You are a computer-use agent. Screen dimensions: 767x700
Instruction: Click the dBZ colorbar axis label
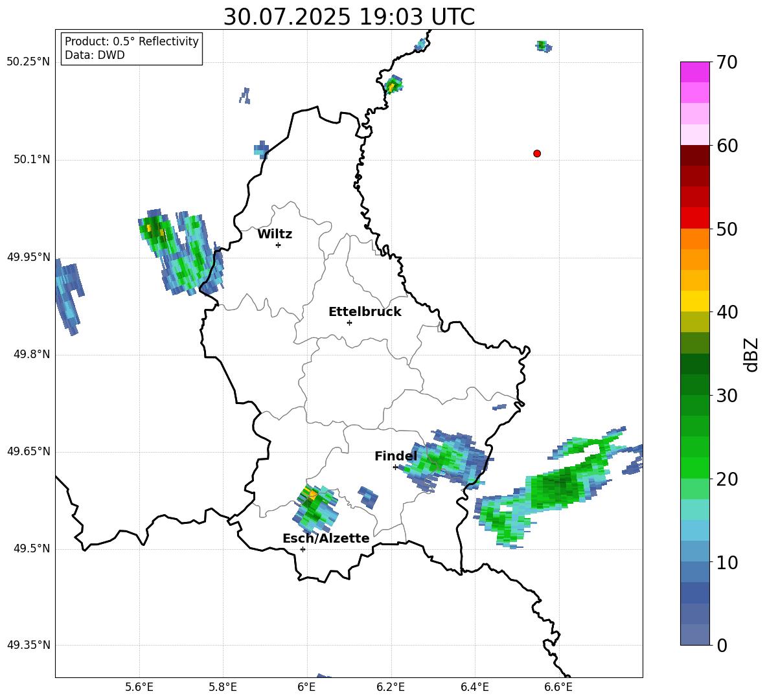[x=751, y=354]
